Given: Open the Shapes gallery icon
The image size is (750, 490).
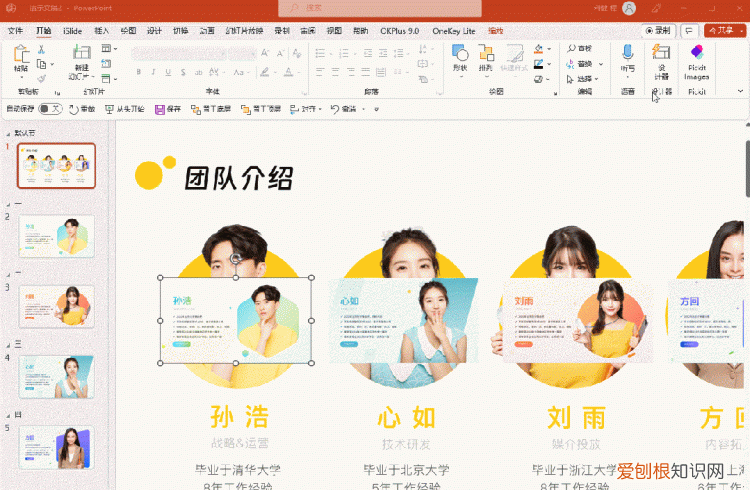Looking at the screenshot, I should point(460,53).
